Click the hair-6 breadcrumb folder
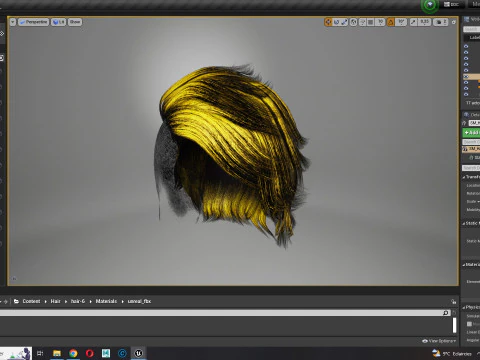The width and height of the screenshot is (480, 360). [x=78, y=301]
